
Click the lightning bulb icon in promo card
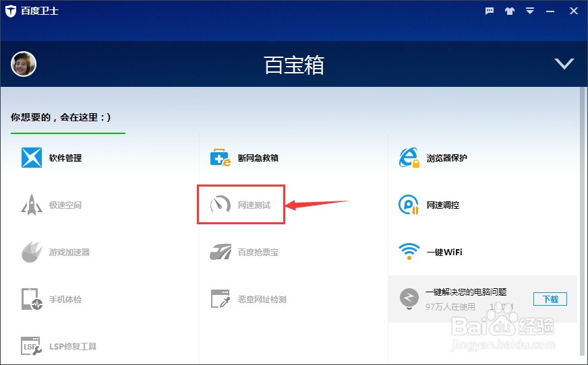[x=409, y=298]
